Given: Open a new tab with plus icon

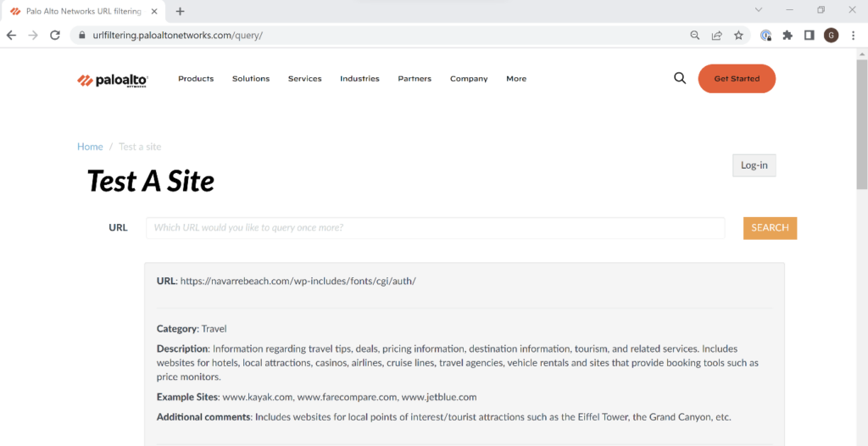Looking at the screenshot, I should [180, 11].
